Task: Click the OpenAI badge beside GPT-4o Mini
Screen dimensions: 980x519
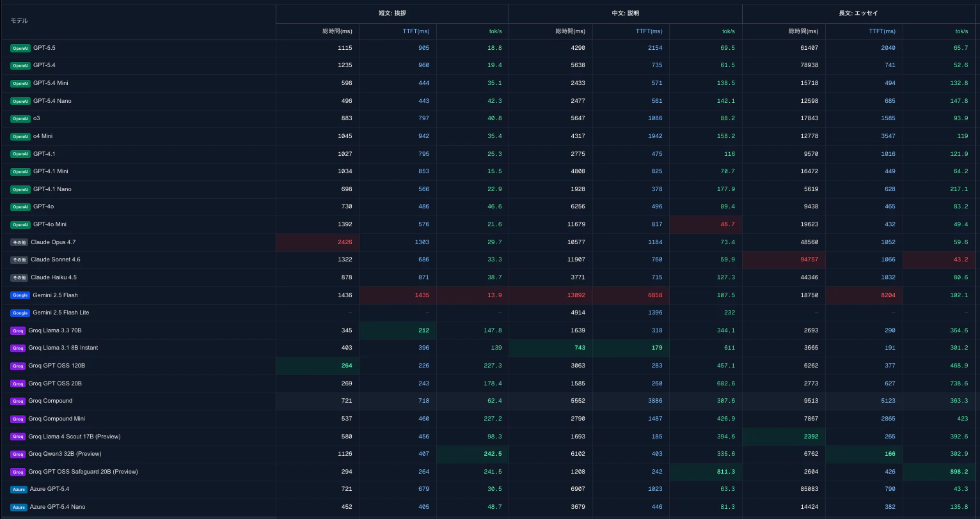Action: [x=20, y=224]
